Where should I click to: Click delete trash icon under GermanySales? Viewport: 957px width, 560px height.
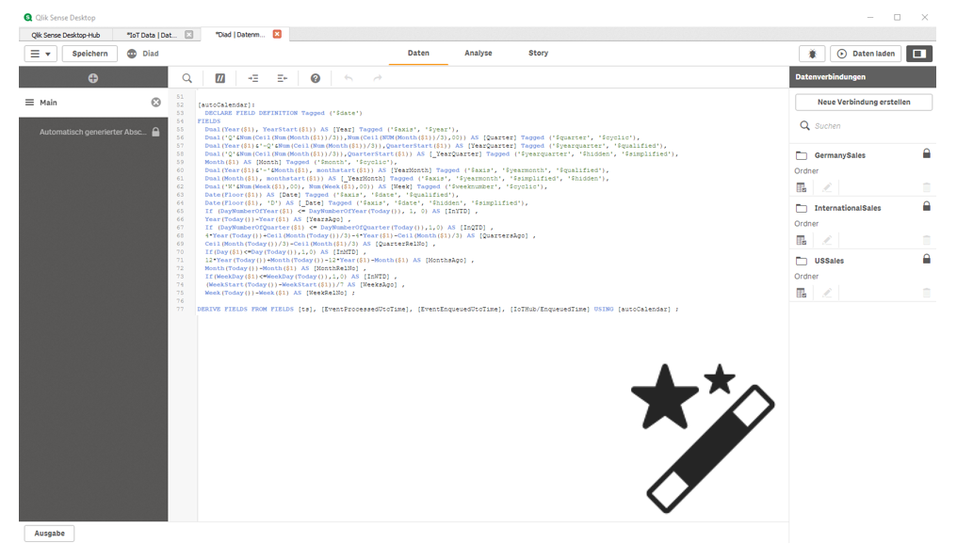pyautogui.click(x=927, y=187)
